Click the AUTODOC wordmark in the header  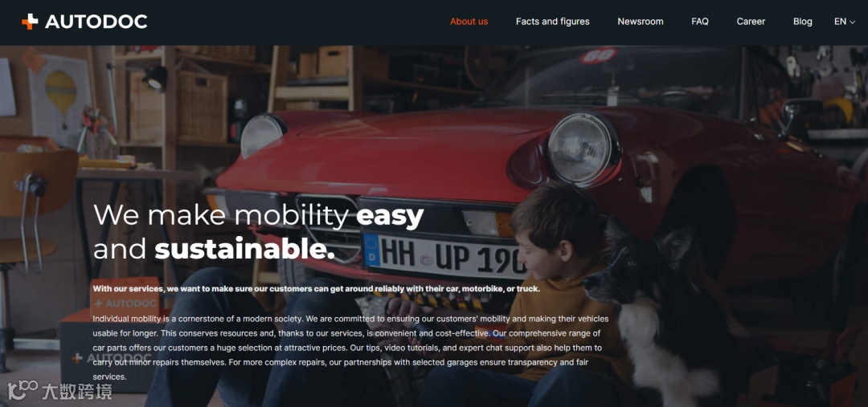(96, 22)
